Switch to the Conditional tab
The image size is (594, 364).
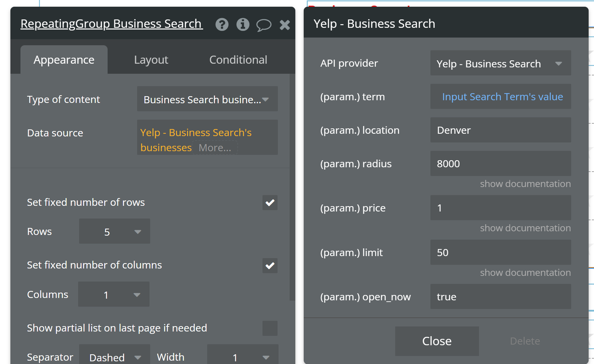point(238,60)
